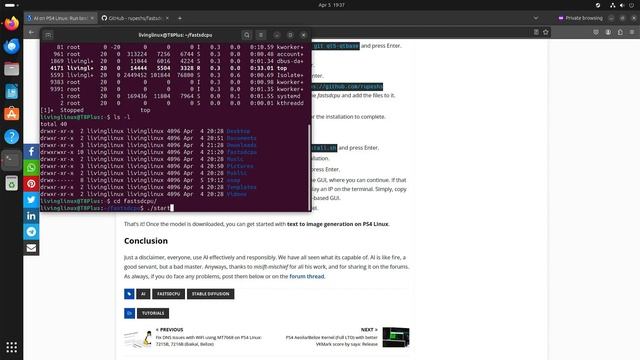Select the Terminal icon in dock
Viewport: 640px width, 360px height.
[x=11, y=160]
